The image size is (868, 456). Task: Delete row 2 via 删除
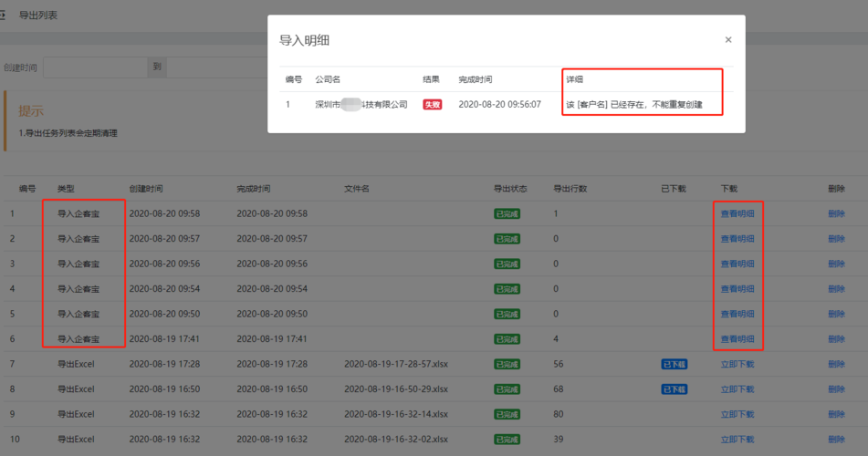pyautogui.click(x=836, y=239)
